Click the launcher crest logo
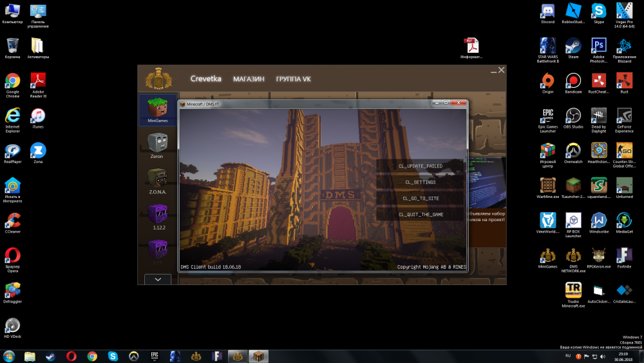 158,79
